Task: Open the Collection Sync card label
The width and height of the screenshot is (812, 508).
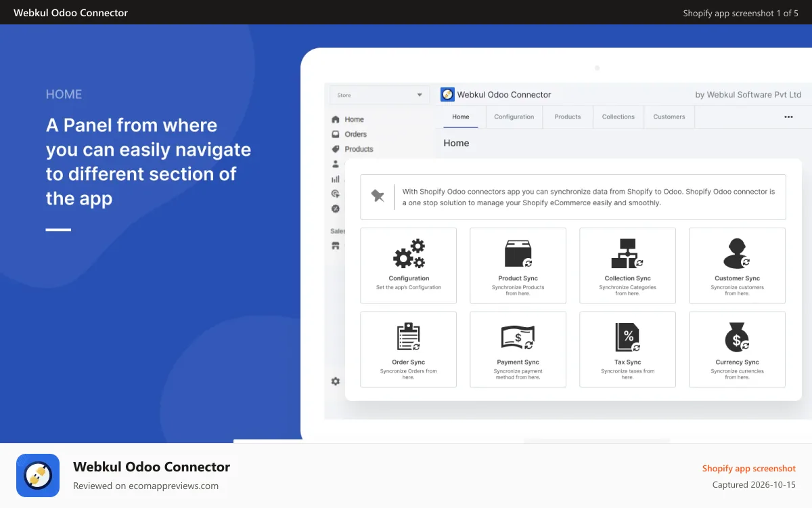Action: [x=628, y=278]
